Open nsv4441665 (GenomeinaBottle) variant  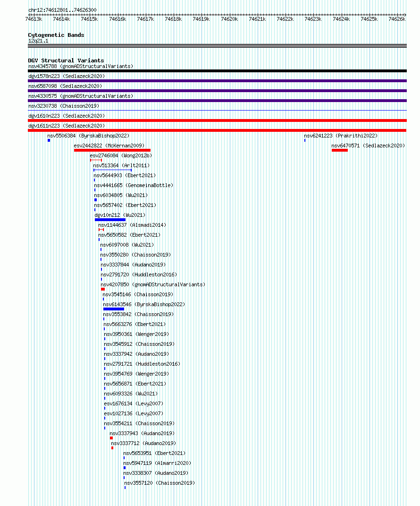(134, 186)
